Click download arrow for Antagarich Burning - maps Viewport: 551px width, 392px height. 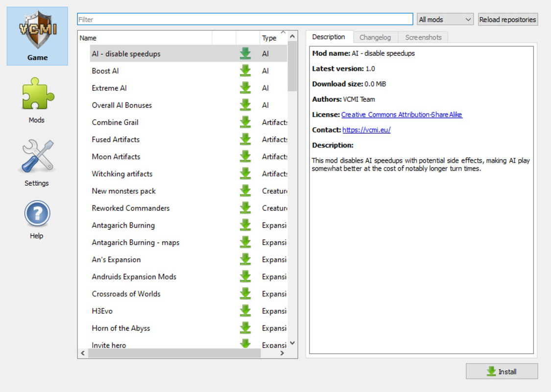(245, 242)
